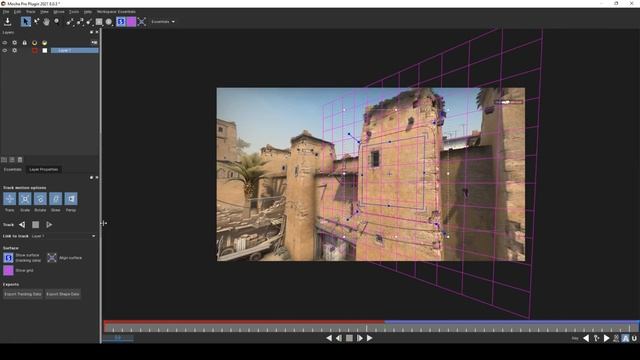640x360 pixels.
Task: Play backwards in timeline controls
Action: (x=329, y=338)
